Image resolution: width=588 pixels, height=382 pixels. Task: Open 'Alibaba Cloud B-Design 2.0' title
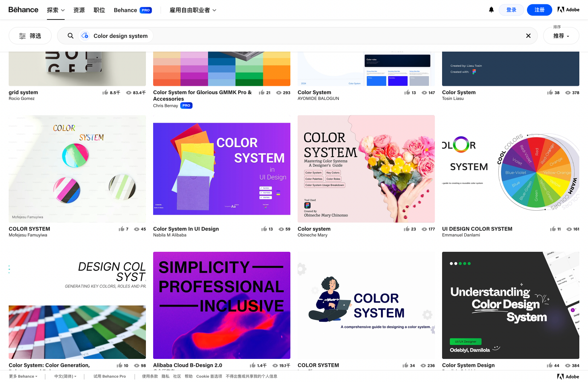pyautogui.click(x=187, y=365)
